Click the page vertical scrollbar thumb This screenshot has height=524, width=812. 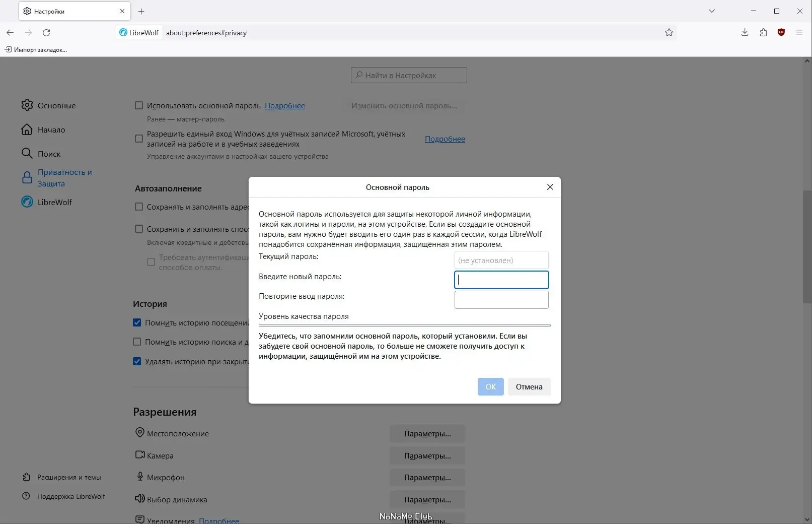[x=807, y=247]
